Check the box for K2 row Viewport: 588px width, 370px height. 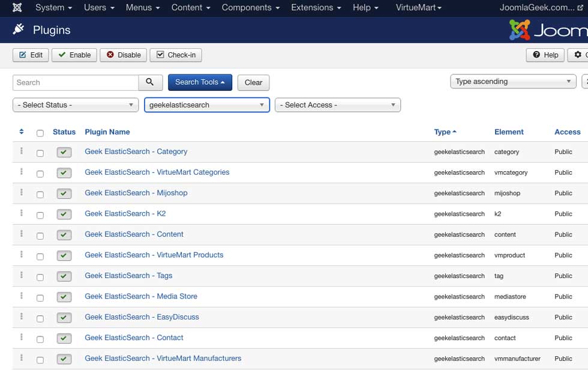[40, 215]
